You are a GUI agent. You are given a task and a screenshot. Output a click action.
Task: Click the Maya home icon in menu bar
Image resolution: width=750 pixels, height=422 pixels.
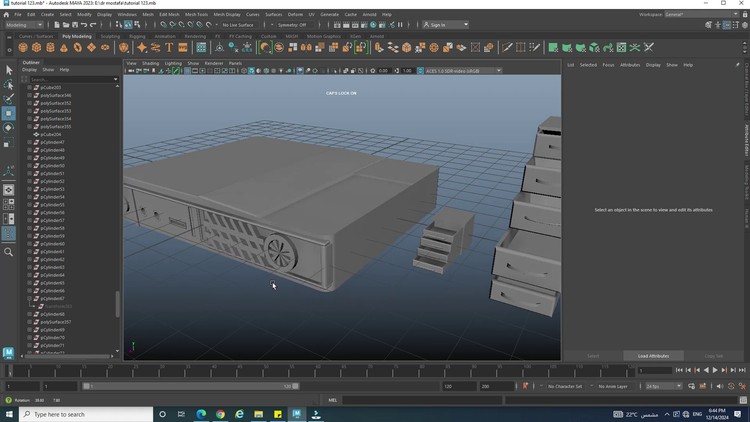[6, 15]
